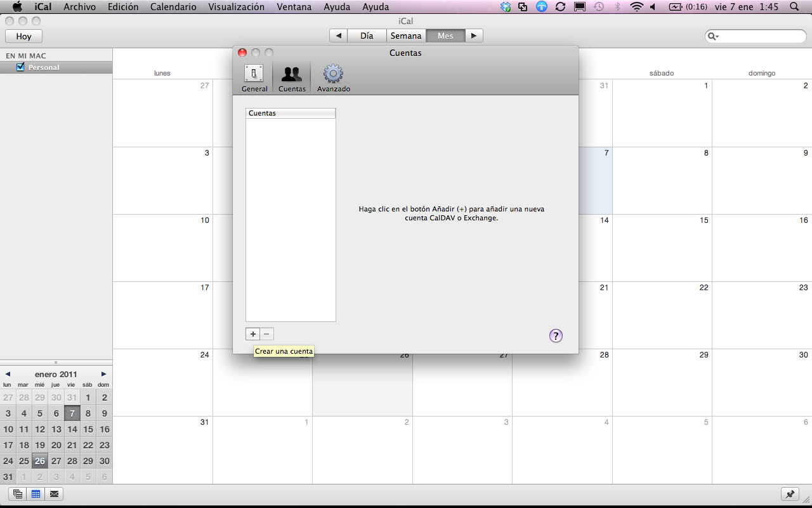Open the battery status menu

688,7
